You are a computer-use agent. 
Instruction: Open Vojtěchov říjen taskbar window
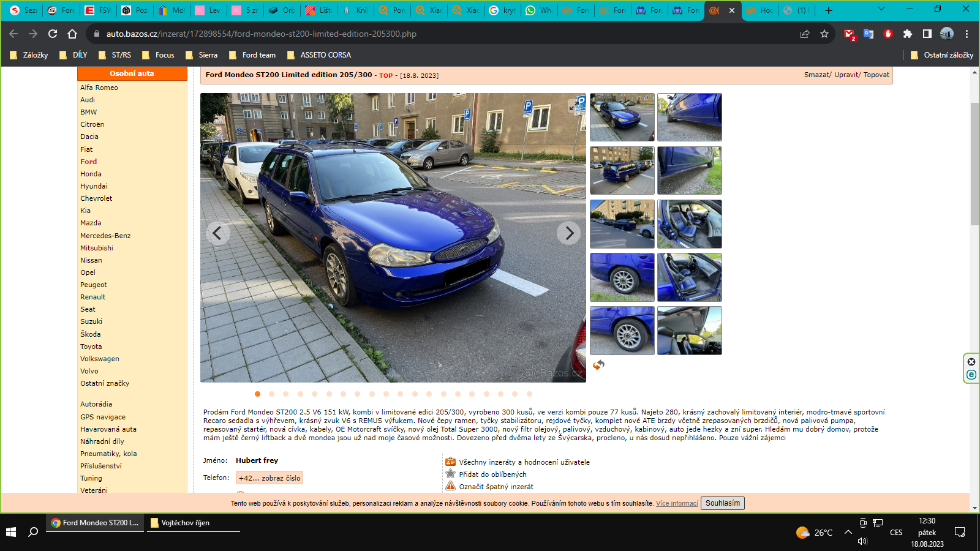192,523
